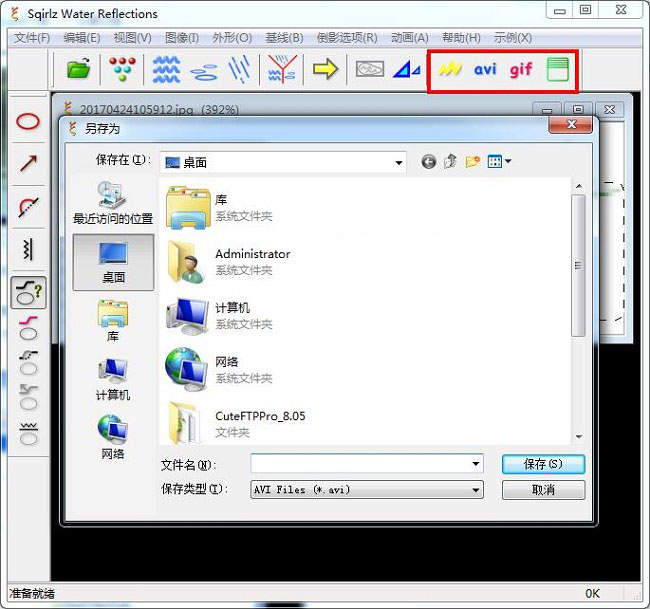Viewport: 650px width, 609px height.
Task: Open the 外形(O) menu
Action: click(x=232, y=38)
